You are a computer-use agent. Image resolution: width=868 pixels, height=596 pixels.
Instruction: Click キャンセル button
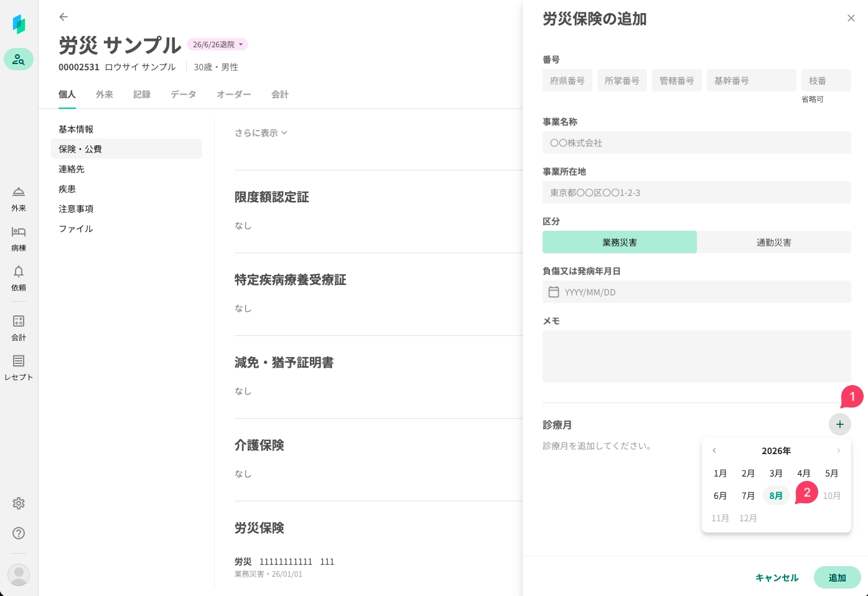tap(777, 577)
